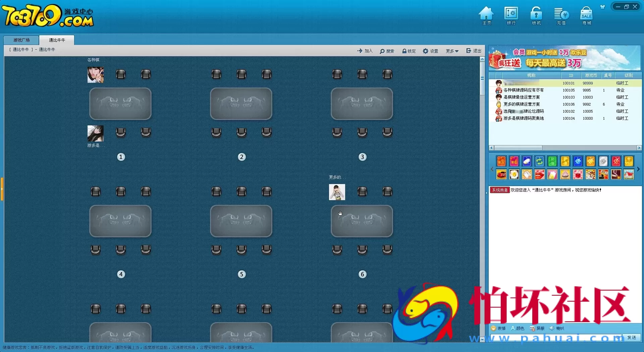Toggle the 屏蔽 chat block option
Viewport: 644px width, 352px height.
(537, 329)
